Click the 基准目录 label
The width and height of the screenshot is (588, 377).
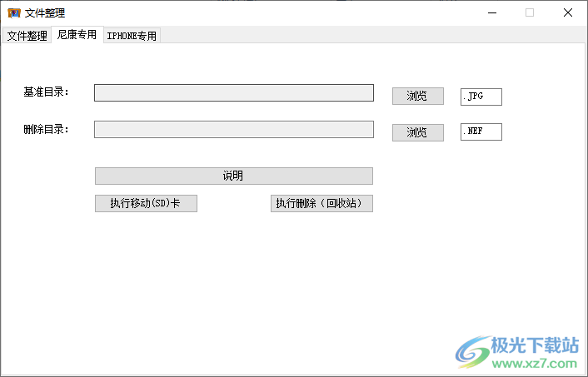click(46, 92)
